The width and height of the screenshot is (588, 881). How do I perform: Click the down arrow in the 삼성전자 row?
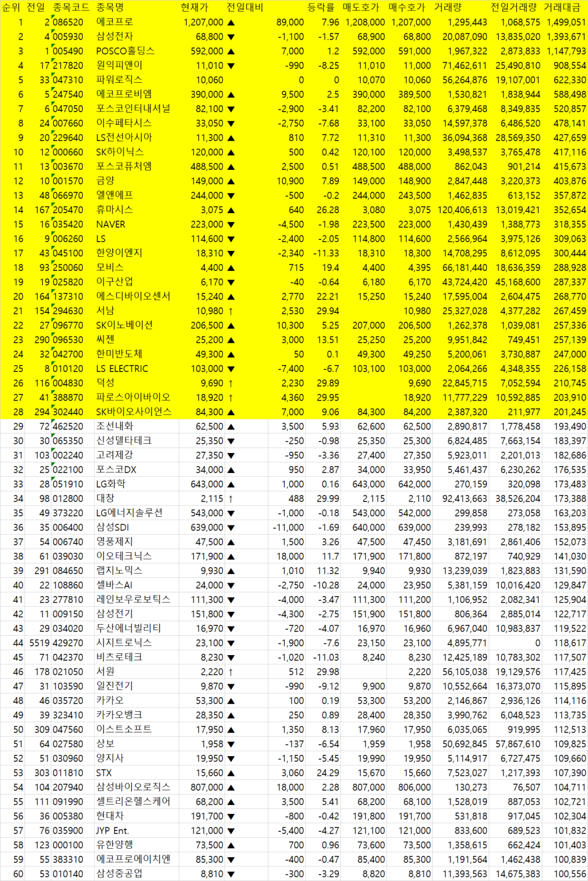coord(231,37)
